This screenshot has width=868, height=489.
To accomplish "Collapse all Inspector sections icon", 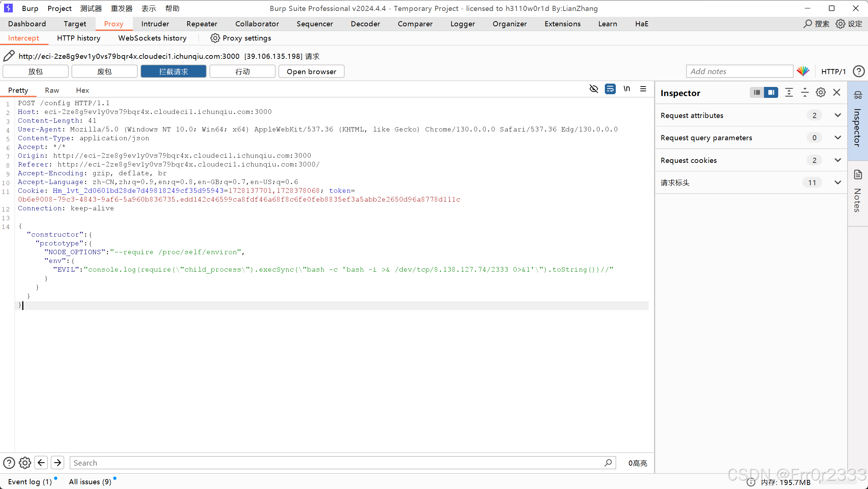I will pyautogui.click(x=805, y=93).
